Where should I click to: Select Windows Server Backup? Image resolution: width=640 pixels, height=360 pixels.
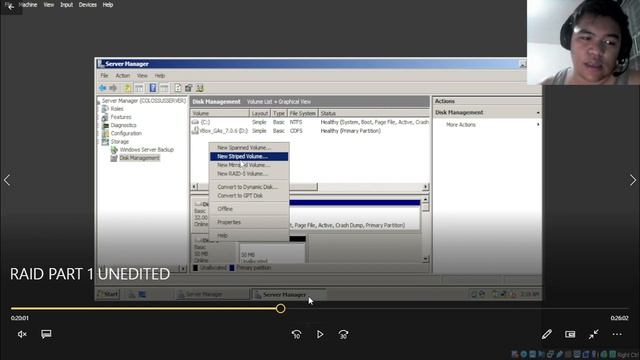pos(147,150)
